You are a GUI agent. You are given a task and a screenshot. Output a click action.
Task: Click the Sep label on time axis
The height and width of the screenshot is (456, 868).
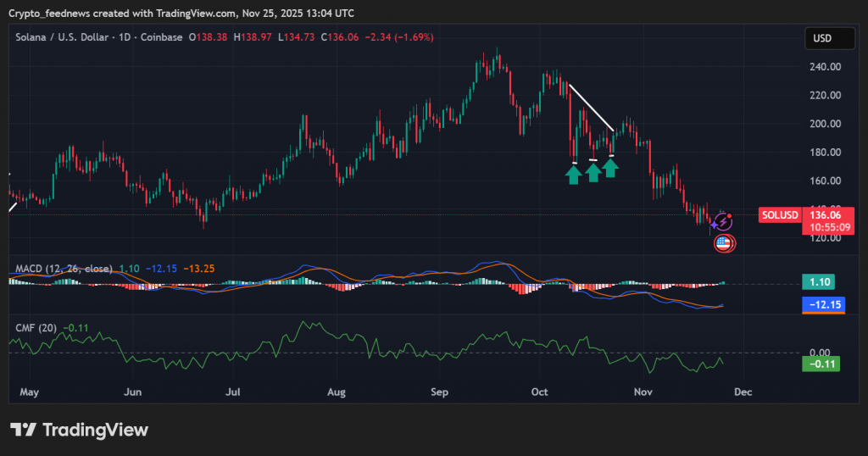(439, 392)
